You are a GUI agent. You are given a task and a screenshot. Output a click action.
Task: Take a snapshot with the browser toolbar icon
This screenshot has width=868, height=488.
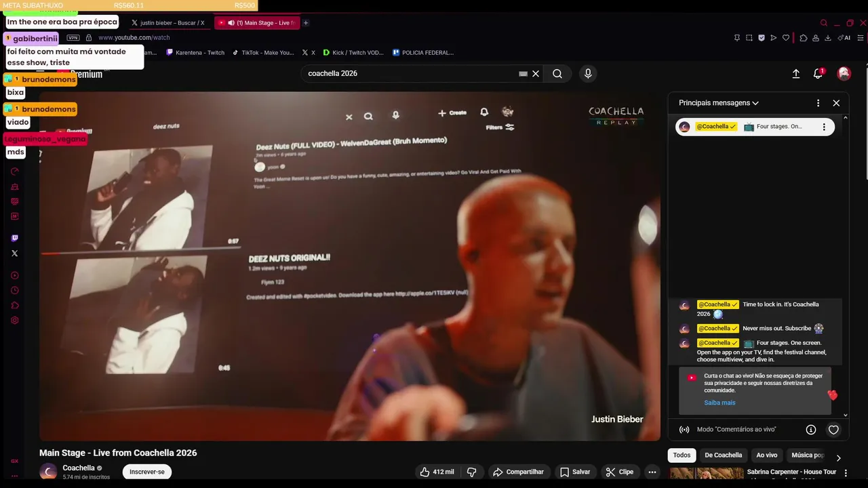tap(749, 38)
